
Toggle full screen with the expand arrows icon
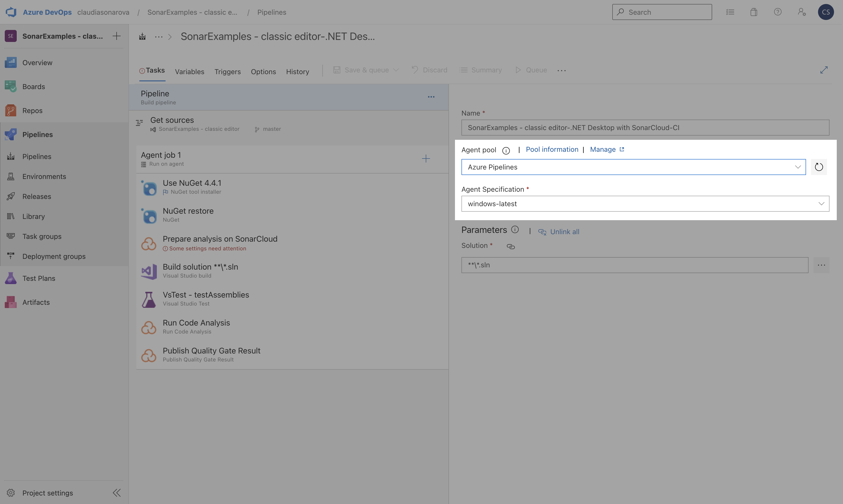(824, 70)
